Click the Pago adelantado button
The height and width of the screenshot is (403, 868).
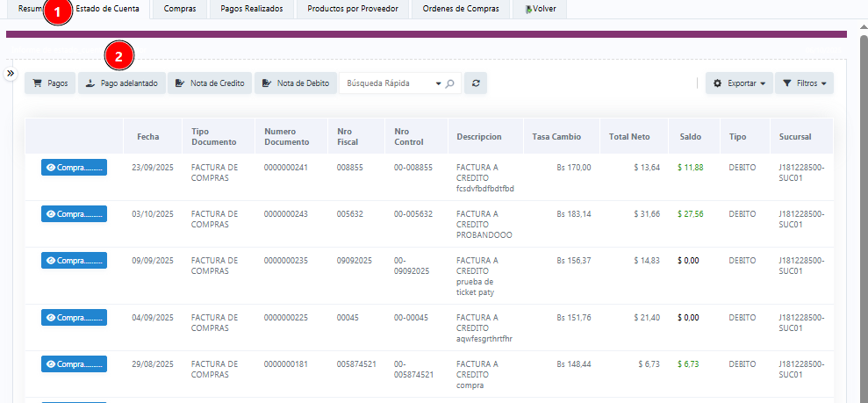[121, 83]
